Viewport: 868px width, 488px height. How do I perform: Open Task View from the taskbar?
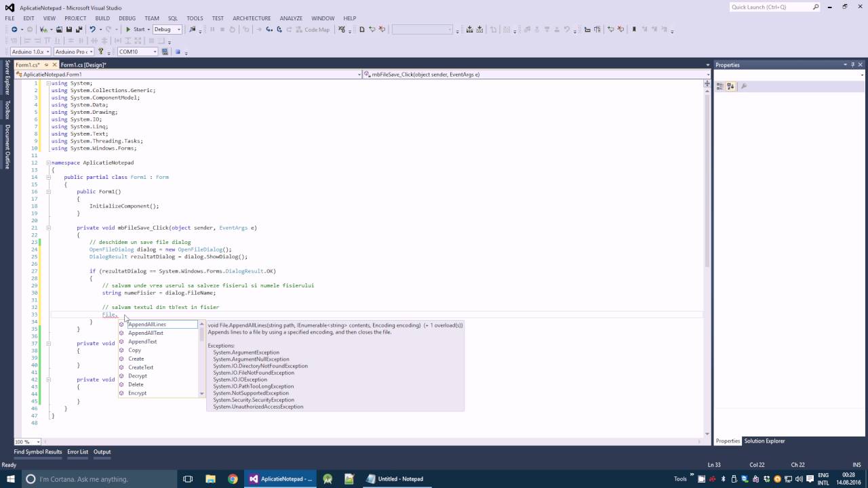[189, 479]
